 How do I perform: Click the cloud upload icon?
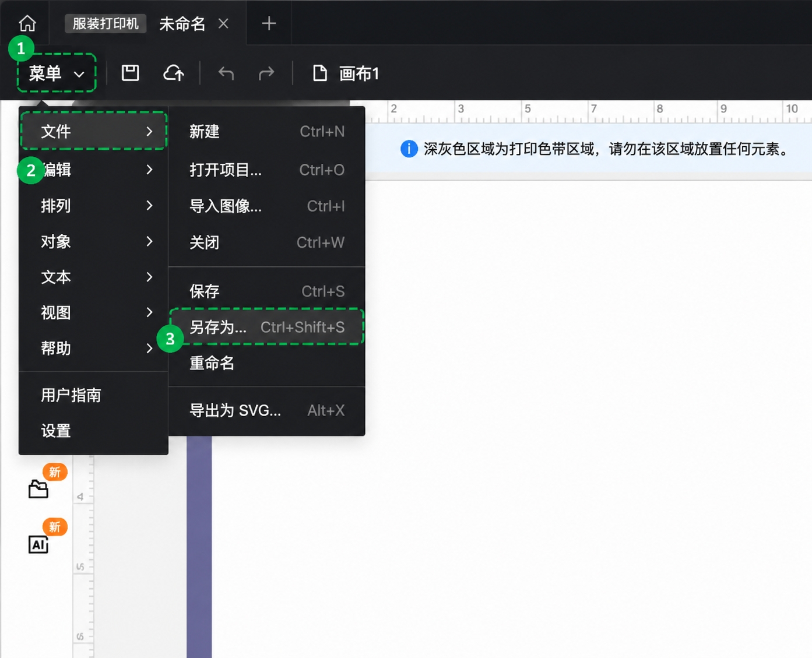174,73
